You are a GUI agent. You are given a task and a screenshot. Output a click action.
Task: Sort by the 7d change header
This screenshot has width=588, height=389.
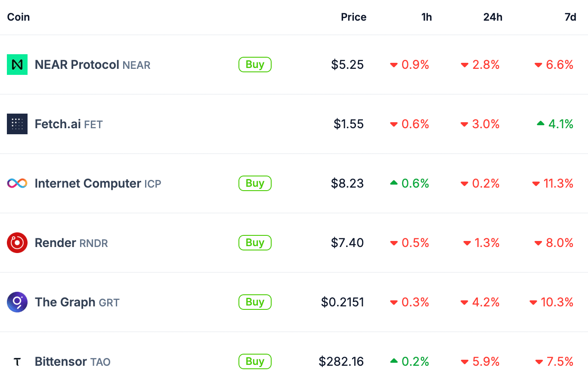(x=570, y=17)
